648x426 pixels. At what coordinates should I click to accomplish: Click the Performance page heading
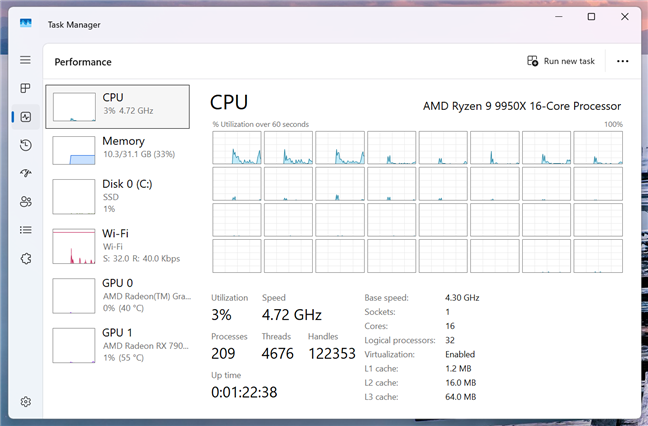83,62
